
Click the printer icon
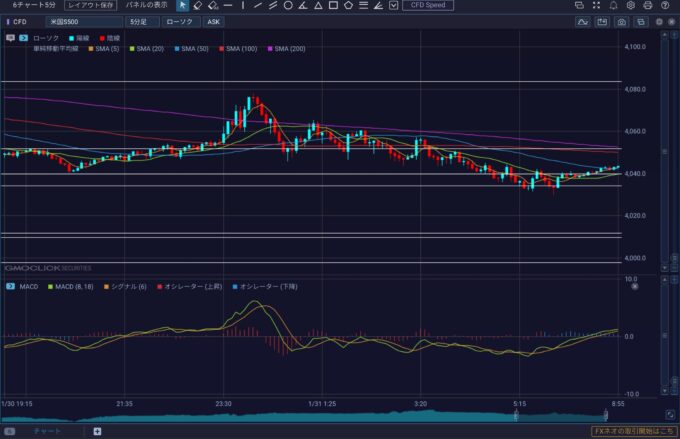648,5
